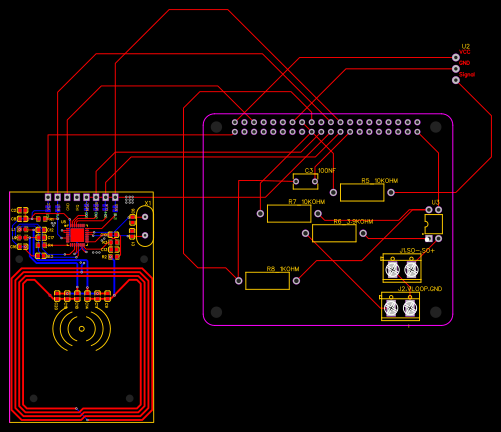Select the R5 resistor body

[362, 193]
